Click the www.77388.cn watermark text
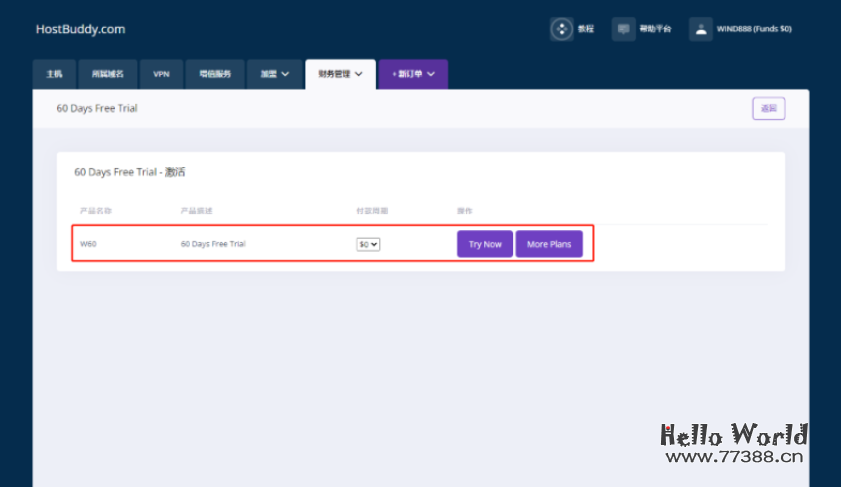The height and width of the screenshot is (487, 841). tap(734, 458)
